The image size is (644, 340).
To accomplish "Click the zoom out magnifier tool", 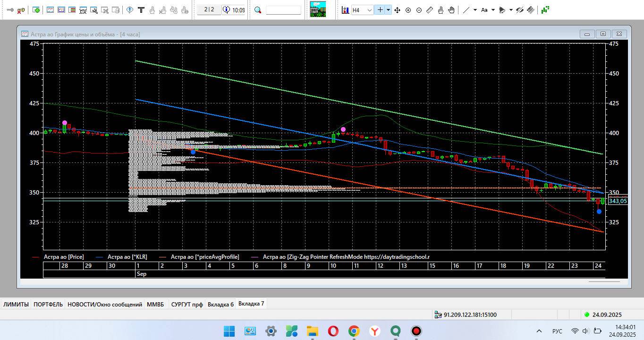I will point(419,10).
